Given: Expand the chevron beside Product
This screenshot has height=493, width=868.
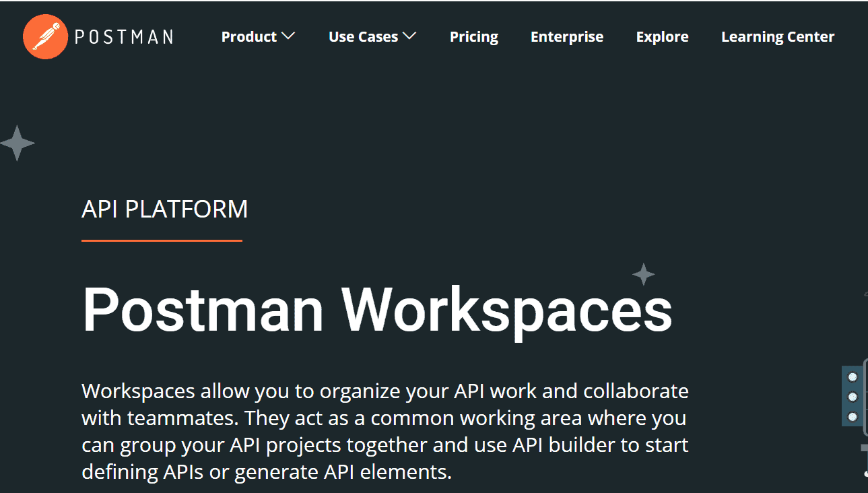Looking at the screenshot, I should (x=288, y=36).
